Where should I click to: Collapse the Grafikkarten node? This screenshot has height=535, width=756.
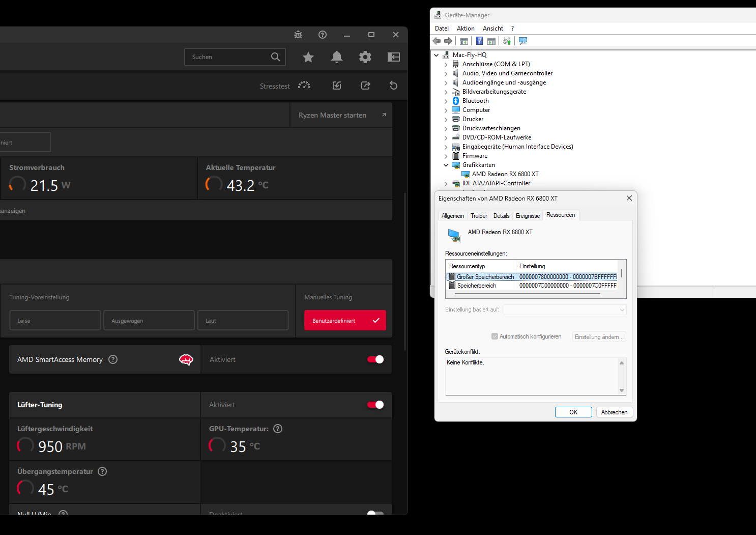tap(446, 165)
